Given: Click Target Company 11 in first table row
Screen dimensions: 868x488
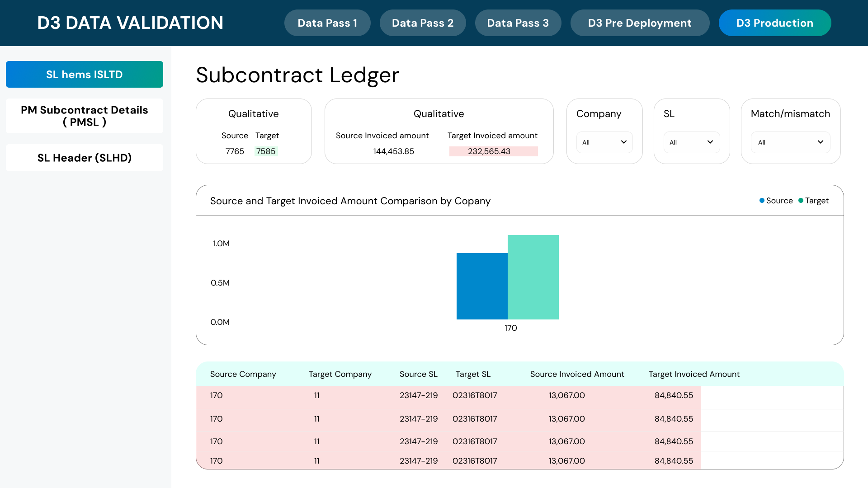Looking at the screenshot, I should (317, 395).
